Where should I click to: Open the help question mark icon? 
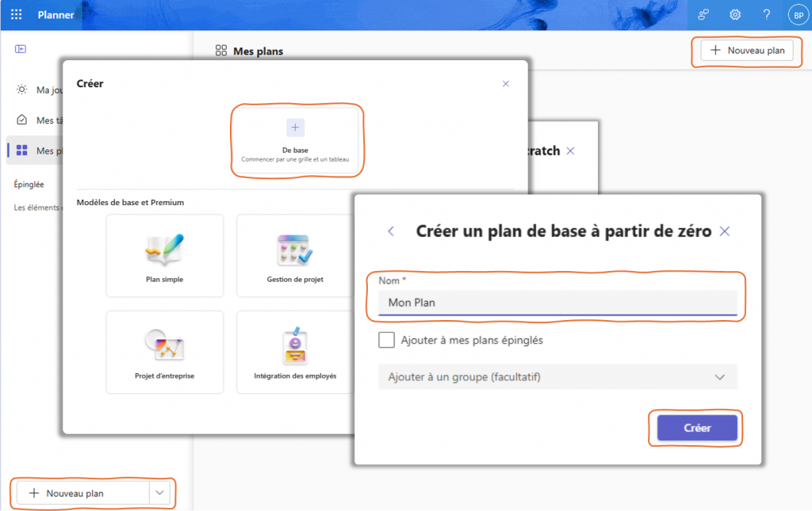point(766,14)
